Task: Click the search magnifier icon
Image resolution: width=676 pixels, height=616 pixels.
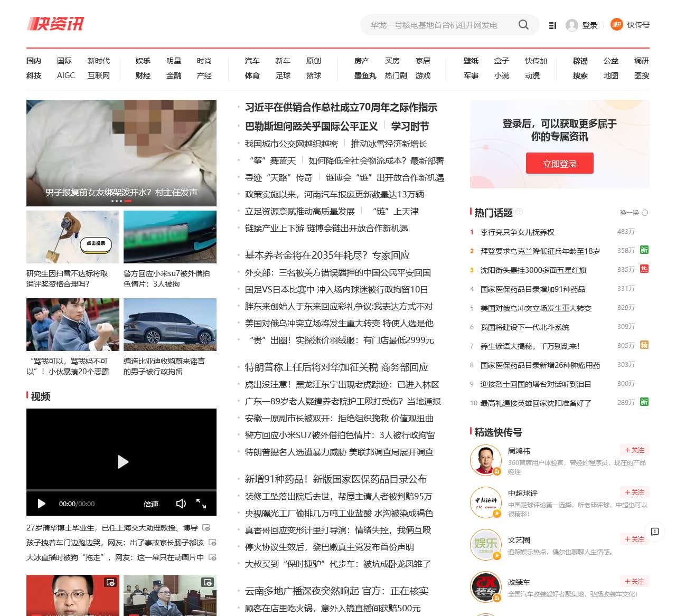Action: coord(523,24)
